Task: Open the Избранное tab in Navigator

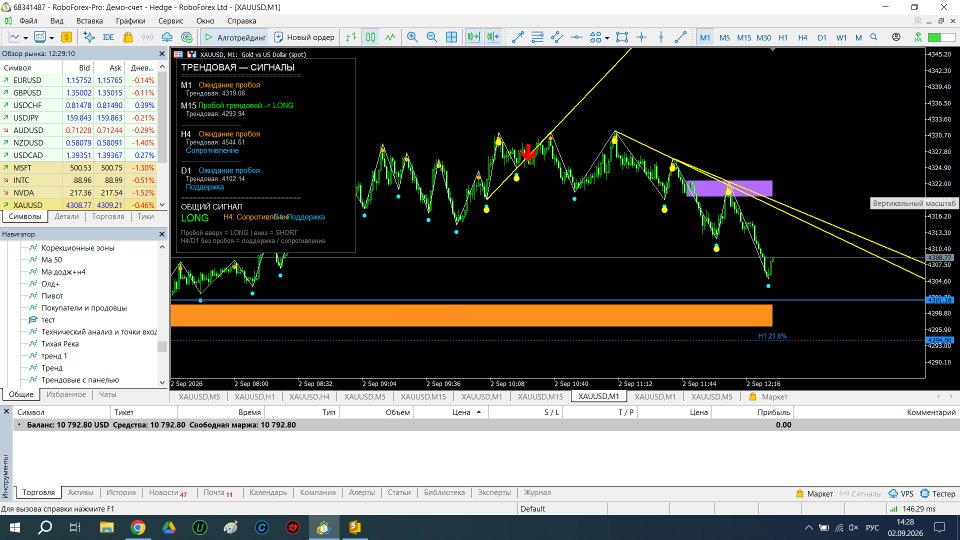Action: pos(66,394)
